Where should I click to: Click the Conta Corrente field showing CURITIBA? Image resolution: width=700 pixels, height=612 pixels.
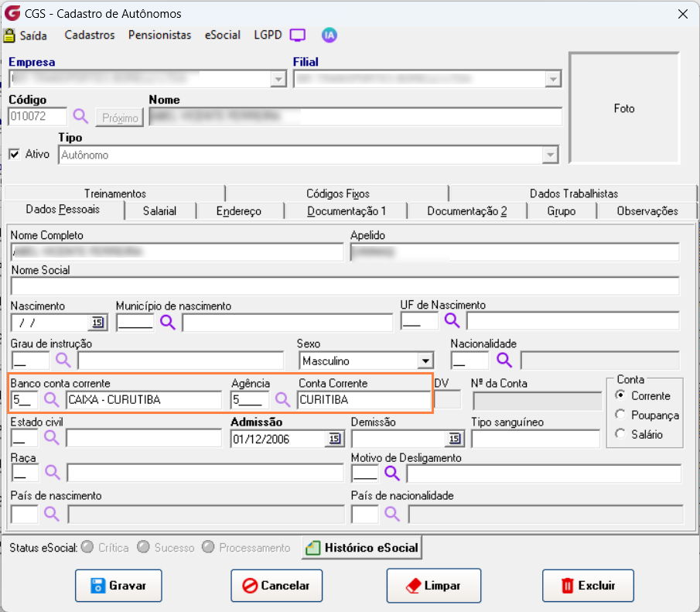tap(364, 400)
